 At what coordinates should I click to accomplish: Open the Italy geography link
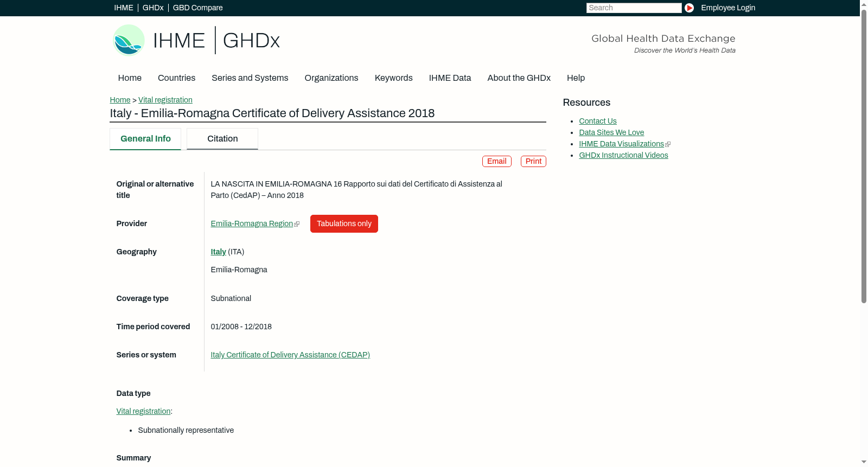[218, 252]
